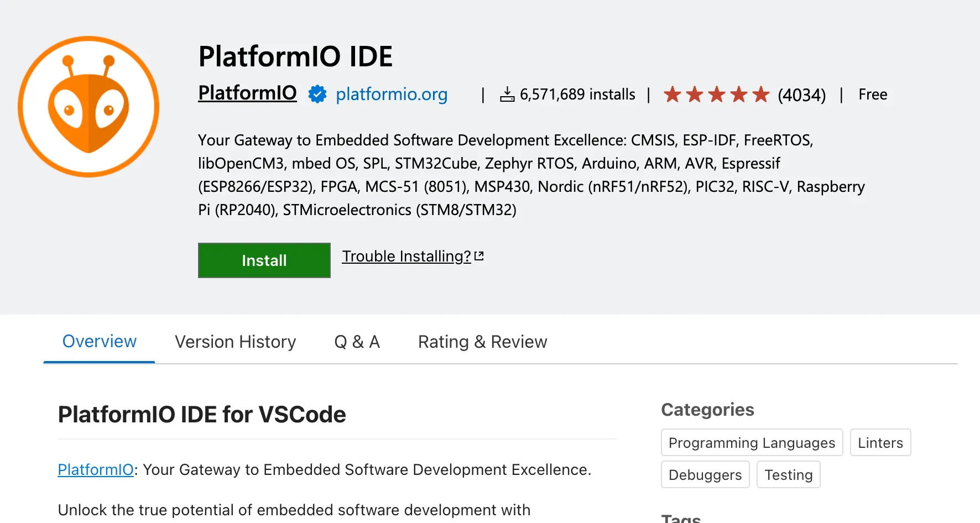Screen dimensions: 980x523
Task: Visit the platformio.org domain link
Action: point(392,94)
